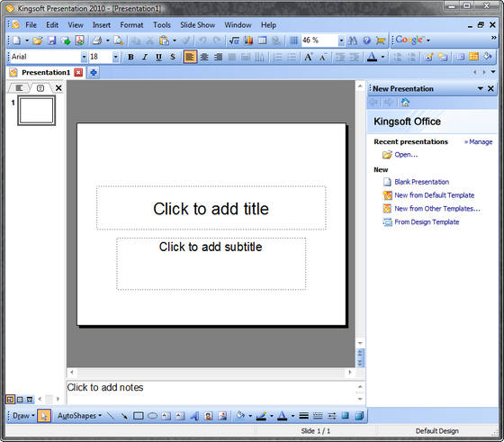Click New from Default Template link
This screenshot has width=504, height=442.
coord(434,195)
